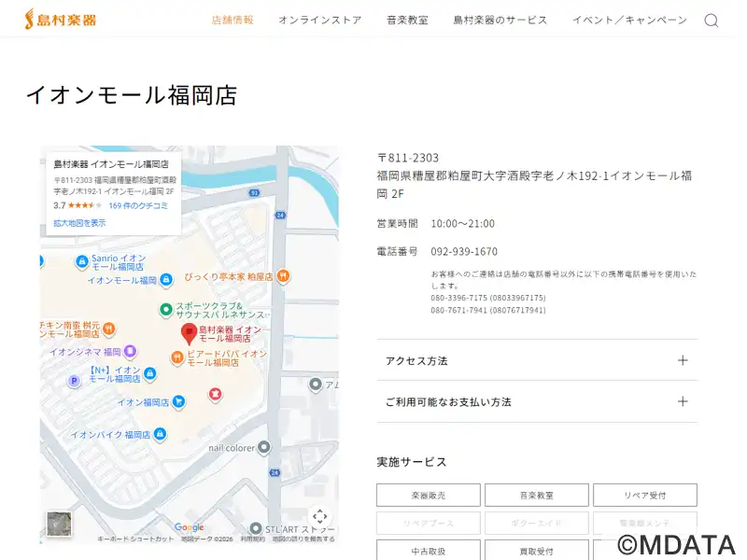This screenshot has width=747, height=560.
Task: Click the びっくり亭本家 粕屋店 restaurant marker
Action: coord(283,276)
